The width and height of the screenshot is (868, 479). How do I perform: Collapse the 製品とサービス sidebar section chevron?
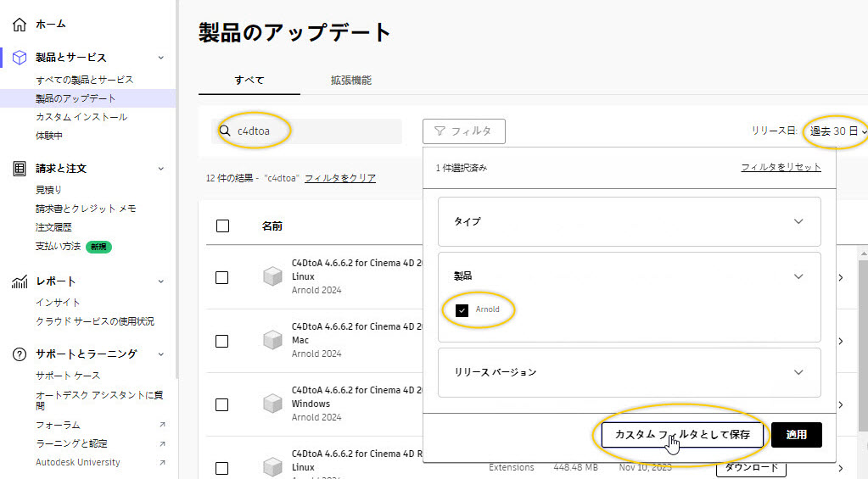[161, 58]
